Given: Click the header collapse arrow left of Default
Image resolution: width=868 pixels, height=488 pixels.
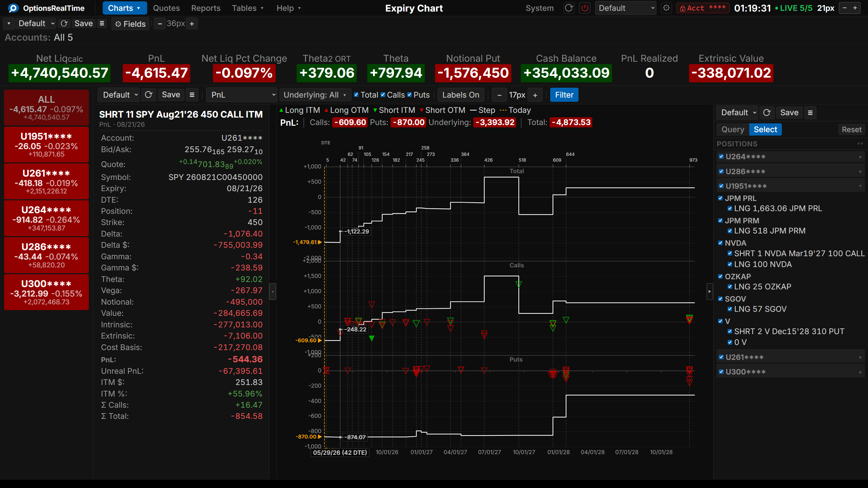Looking at the screenshot, I should pyautogui.click(x=9, y=24).
